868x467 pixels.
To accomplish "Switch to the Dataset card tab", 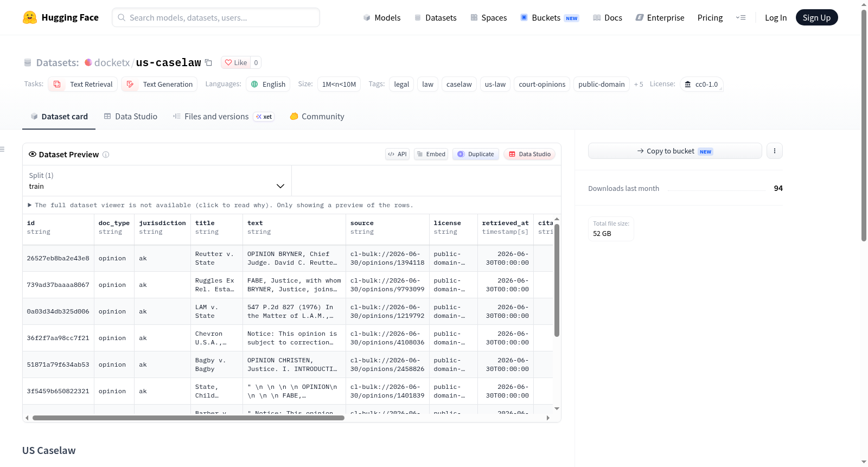I will pos(59,117).
